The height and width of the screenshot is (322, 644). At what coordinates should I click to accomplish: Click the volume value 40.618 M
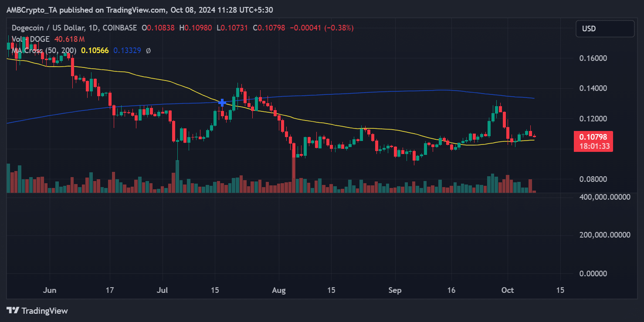point(69,39)
